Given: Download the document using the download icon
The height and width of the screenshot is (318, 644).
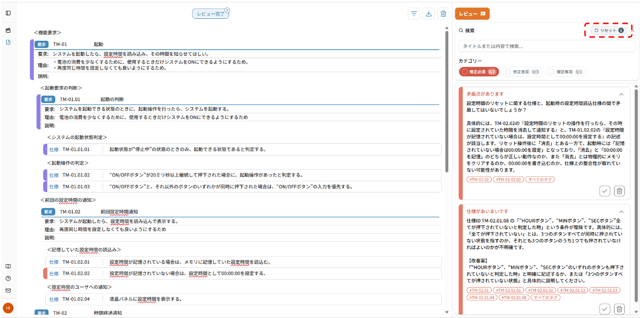Looking at the screenshot, I should [x=429, y=14].
